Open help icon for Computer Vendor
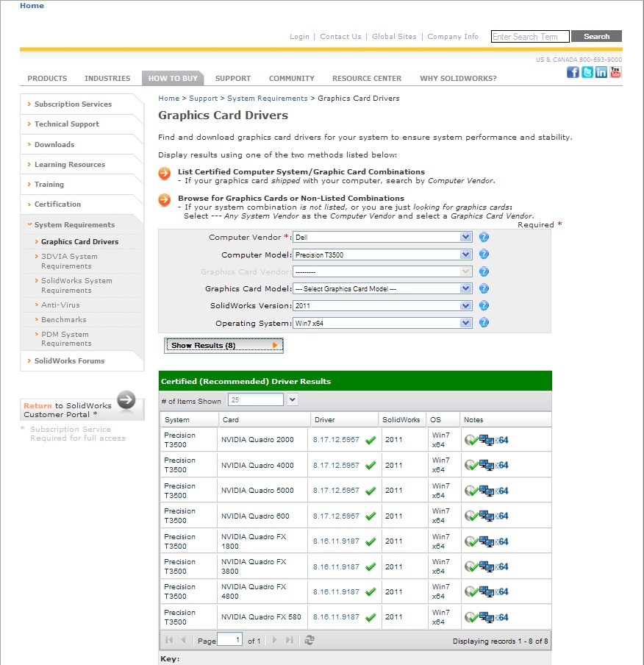Viewport: 644px width, 665px height. tap(484, 237)
